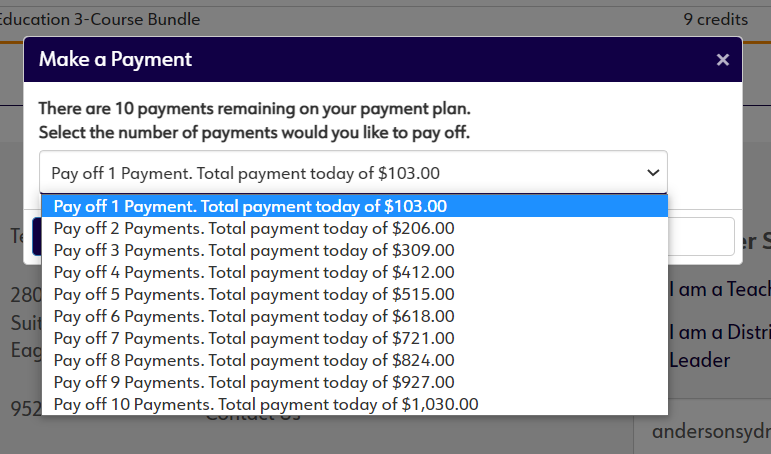This screenshot has width=771, height=454.
Task: Collapse the payment dropdown using its chevron arrow
Action: pos(653,173)
